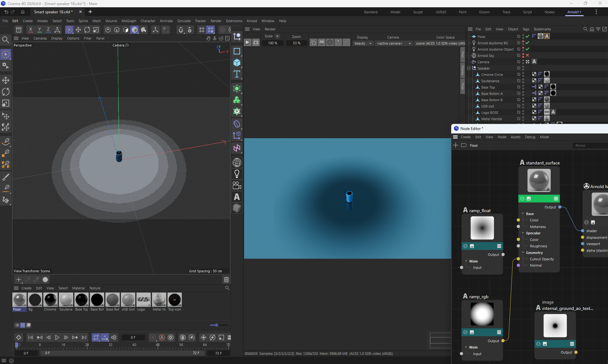
Task: Toggle the X axis lock
Action: coord(30,30)
